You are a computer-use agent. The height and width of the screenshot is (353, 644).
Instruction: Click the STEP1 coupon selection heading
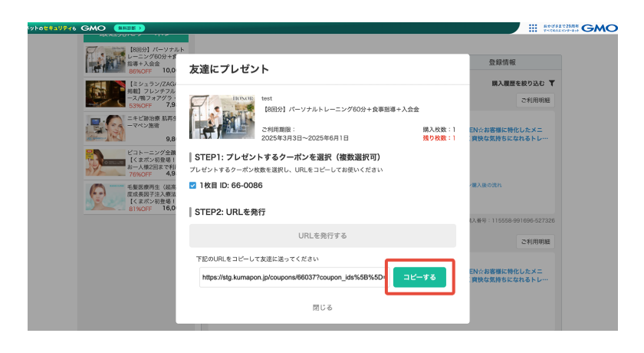point(287,157)
